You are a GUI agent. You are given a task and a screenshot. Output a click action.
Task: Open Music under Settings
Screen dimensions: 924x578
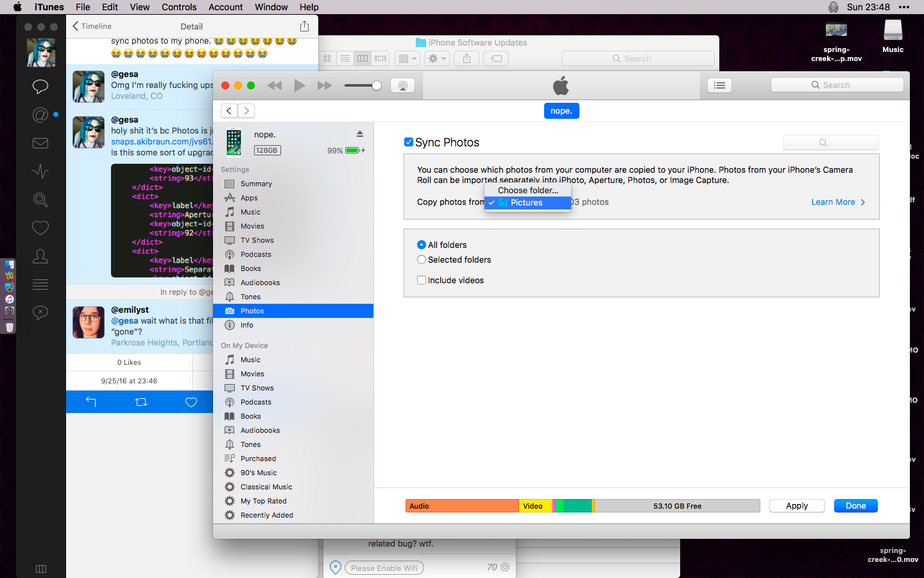pos(250,212)
